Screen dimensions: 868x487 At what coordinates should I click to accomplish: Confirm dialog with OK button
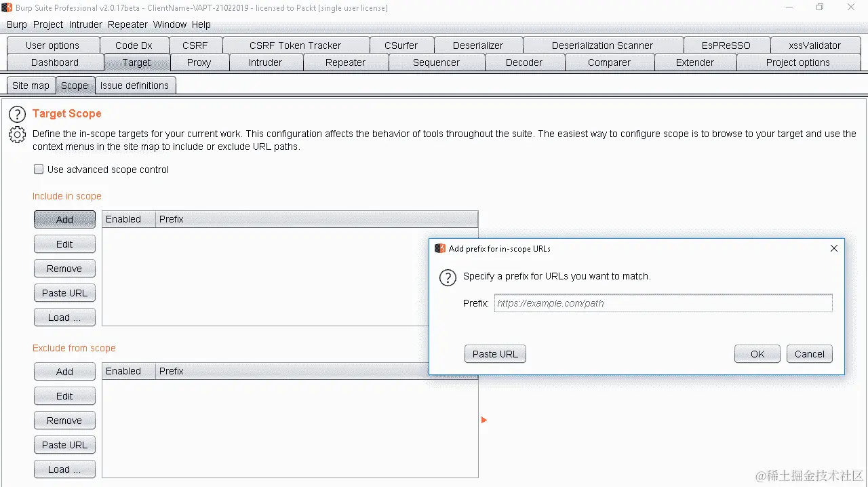757,354
